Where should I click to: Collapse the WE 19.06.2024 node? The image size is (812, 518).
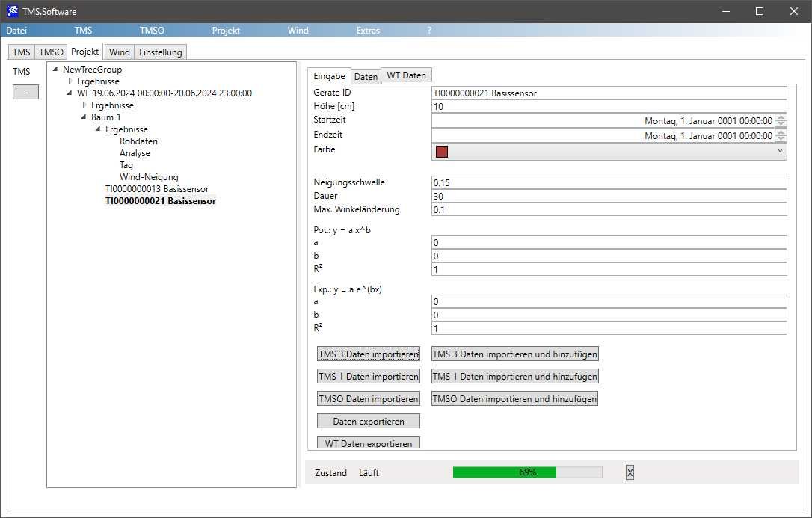tap(70, 93)
